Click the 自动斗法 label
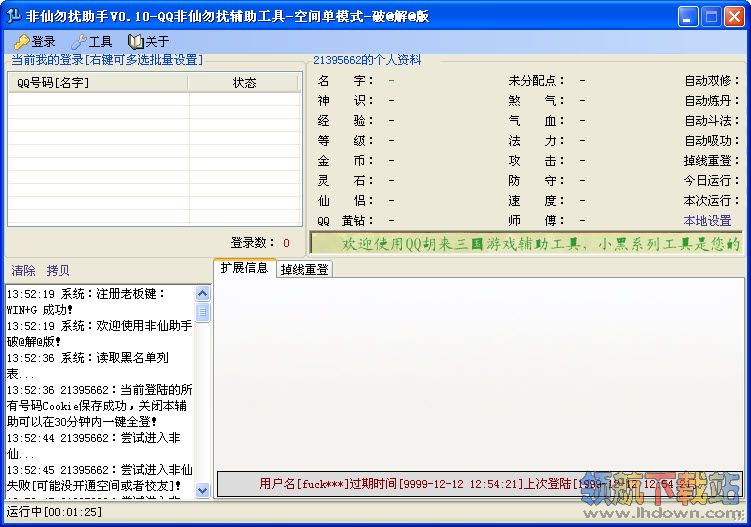 (x=712, y=121)
